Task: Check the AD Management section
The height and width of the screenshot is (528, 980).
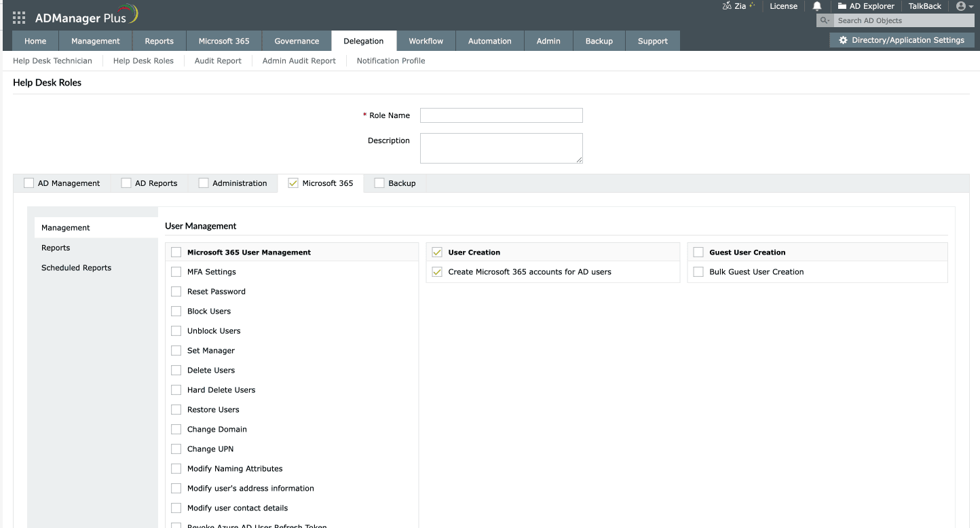Action: click(29, 183)
